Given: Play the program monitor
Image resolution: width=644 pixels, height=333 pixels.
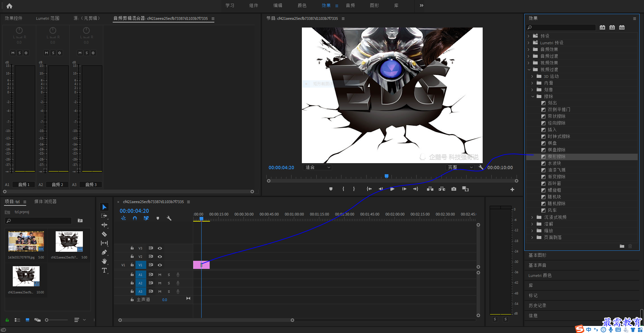Looking at the screenshot, I should [x=392, y=189].
